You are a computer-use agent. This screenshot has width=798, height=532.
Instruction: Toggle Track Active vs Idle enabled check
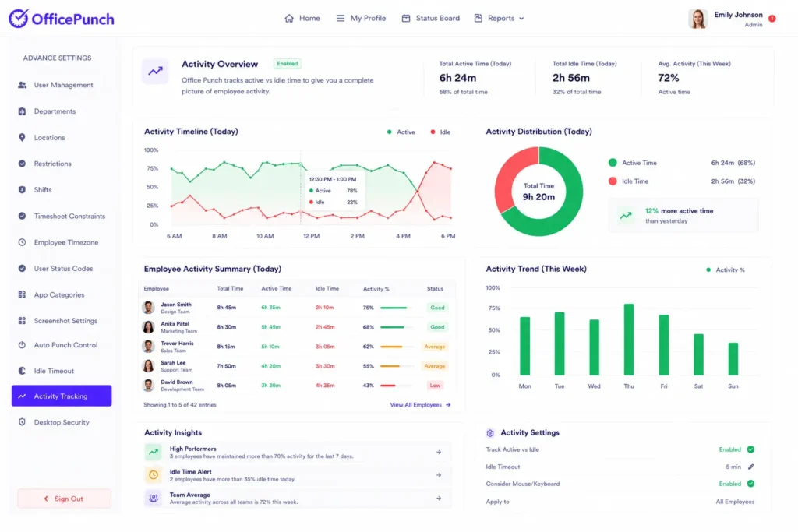[750, 449]
